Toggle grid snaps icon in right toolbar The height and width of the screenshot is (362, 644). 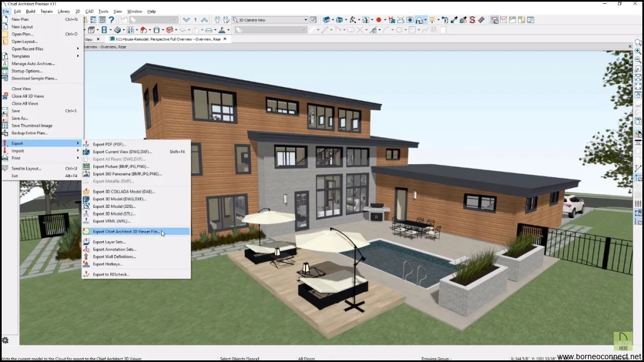click(638, 204)
